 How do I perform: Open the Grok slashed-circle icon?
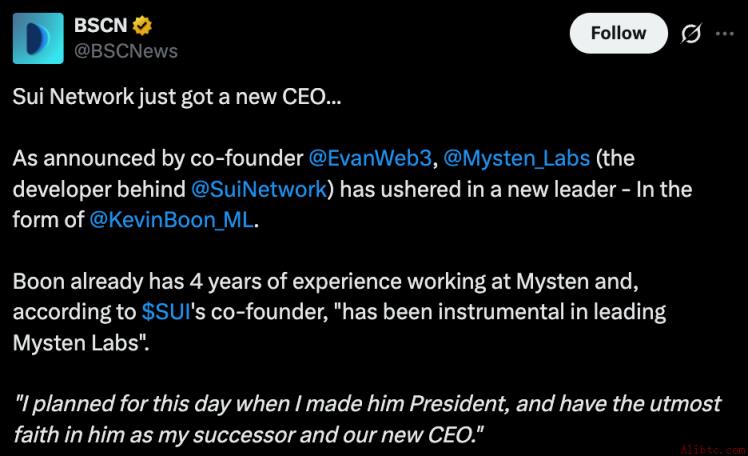click(691, 33)
